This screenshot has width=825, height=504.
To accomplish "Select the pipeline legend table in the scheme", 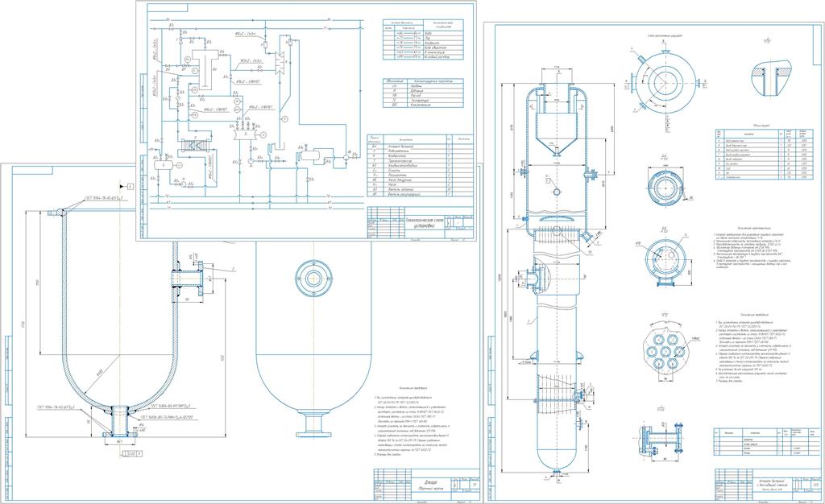I will tap(424, 39).
